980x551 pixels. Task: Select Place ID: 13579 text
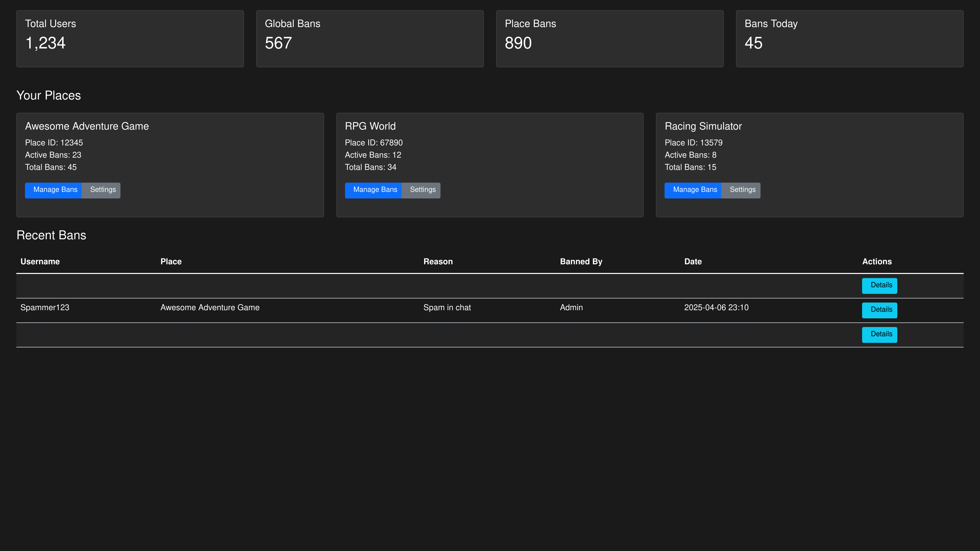click(x=694, y=143)
